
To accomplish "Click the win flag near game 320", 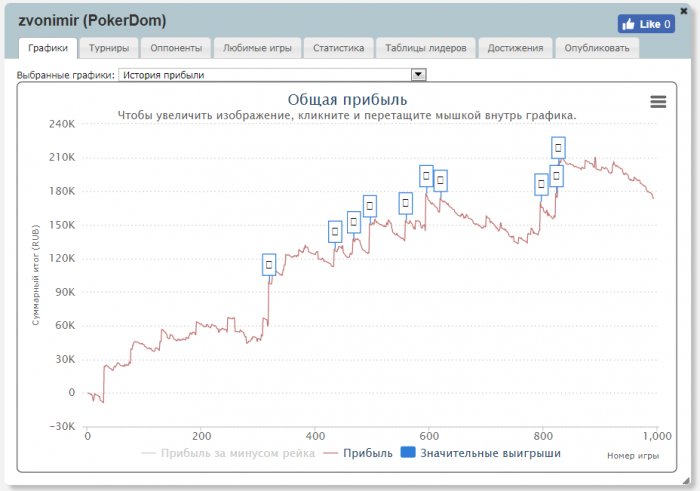I will coord(269,265).
